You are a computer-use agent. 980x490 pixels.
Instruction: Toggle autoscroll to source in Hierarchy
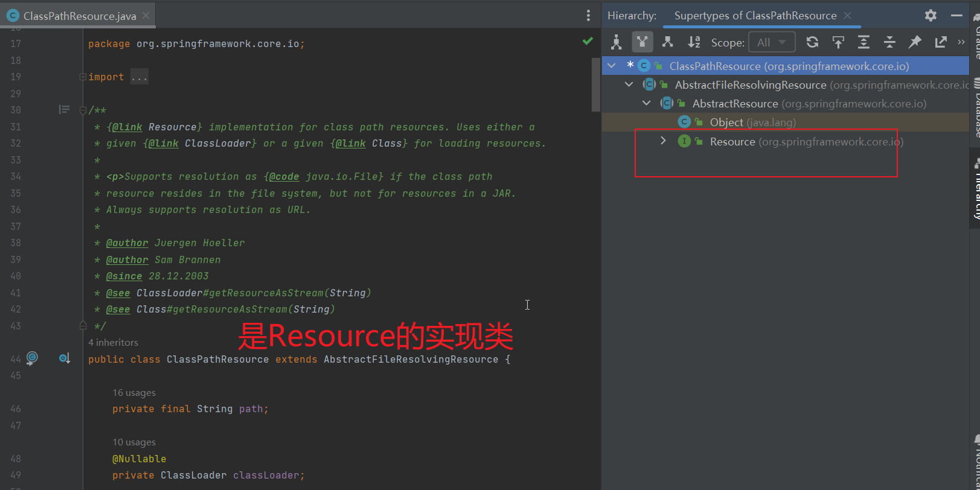838,42
